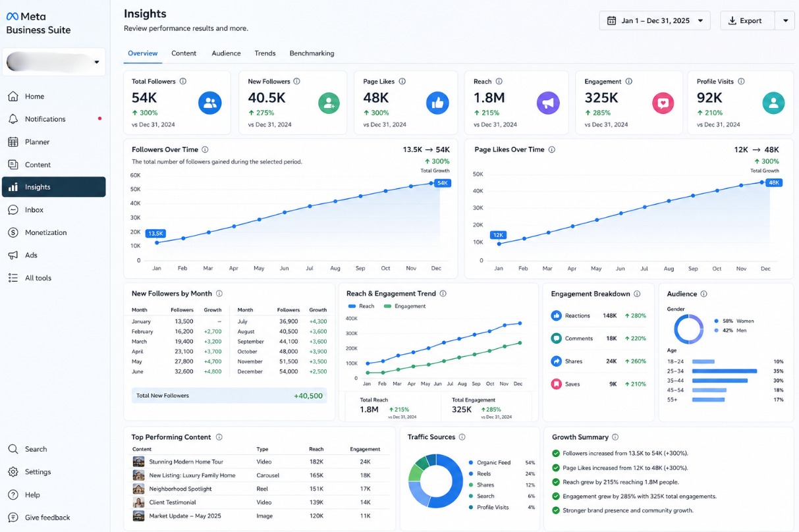The image size is (799, 532).
Task: Click info icon next to Growth Summary
Action: click(615, 437)
